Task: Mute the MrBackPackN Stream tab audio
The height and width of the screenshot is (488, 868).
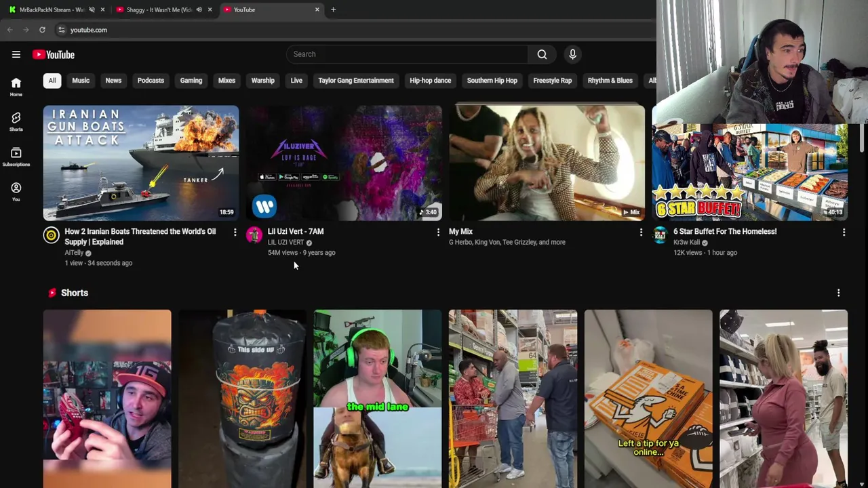Action: click(x=92, y=9)
